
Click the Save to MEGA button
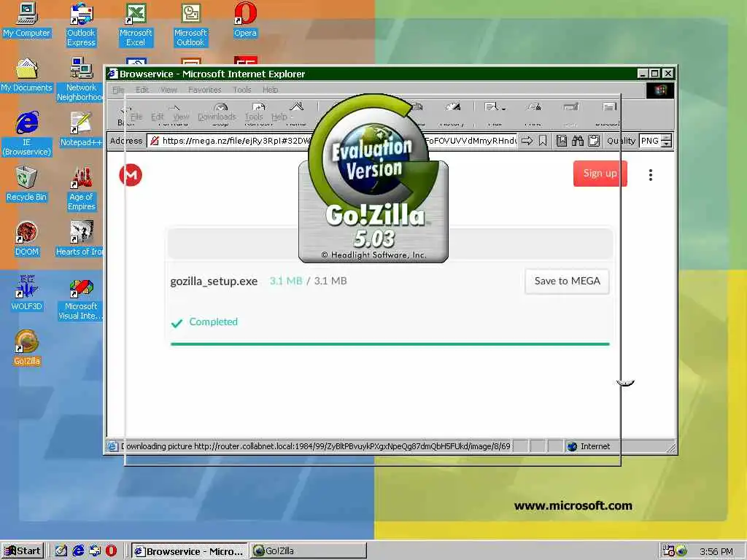(x=567, y=281)
